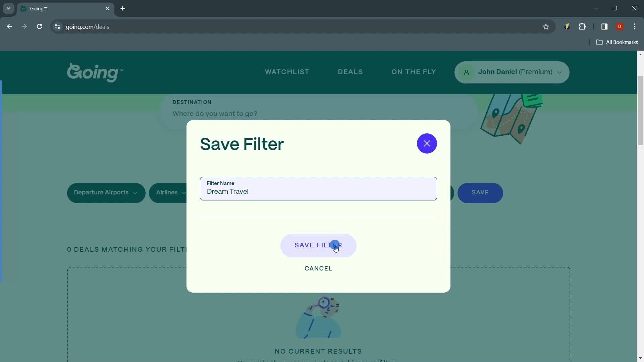Select the WATCHLIST tab
The image size is (644, 362).
pyautogui.click(x=287, y=71)
